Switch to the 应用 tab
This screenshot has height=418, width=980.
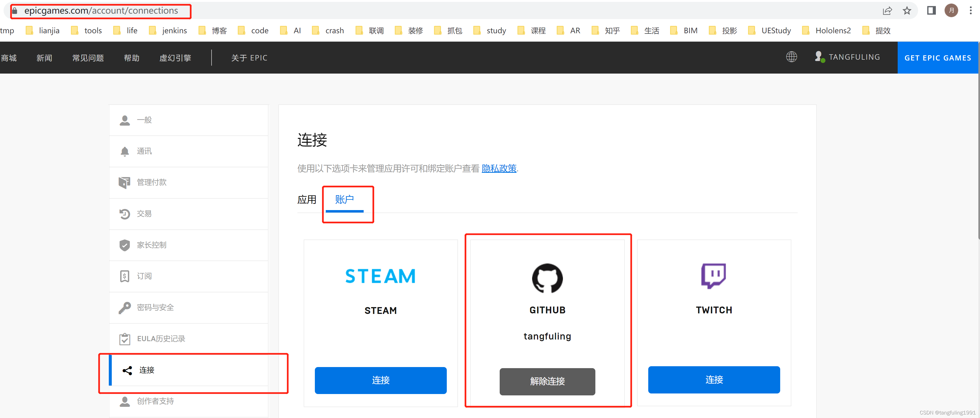(x=307, y=200)
